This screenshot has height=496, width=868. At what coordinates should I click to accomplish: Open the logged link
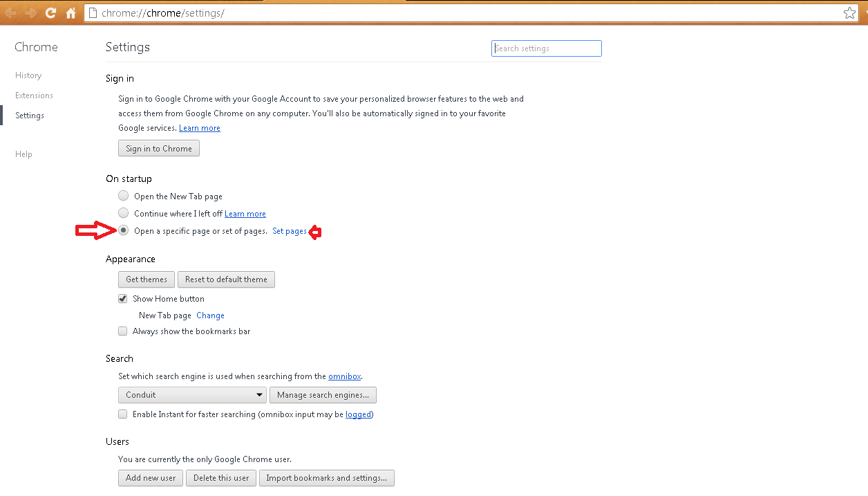click(x=359, y=414)
